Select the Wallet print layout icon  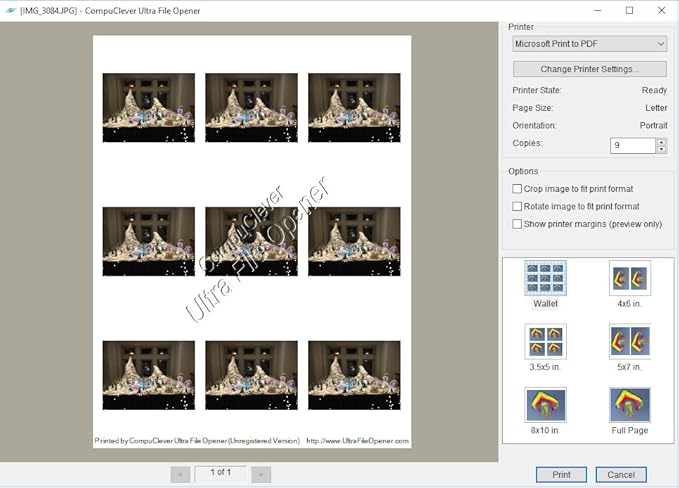point(545,277)
